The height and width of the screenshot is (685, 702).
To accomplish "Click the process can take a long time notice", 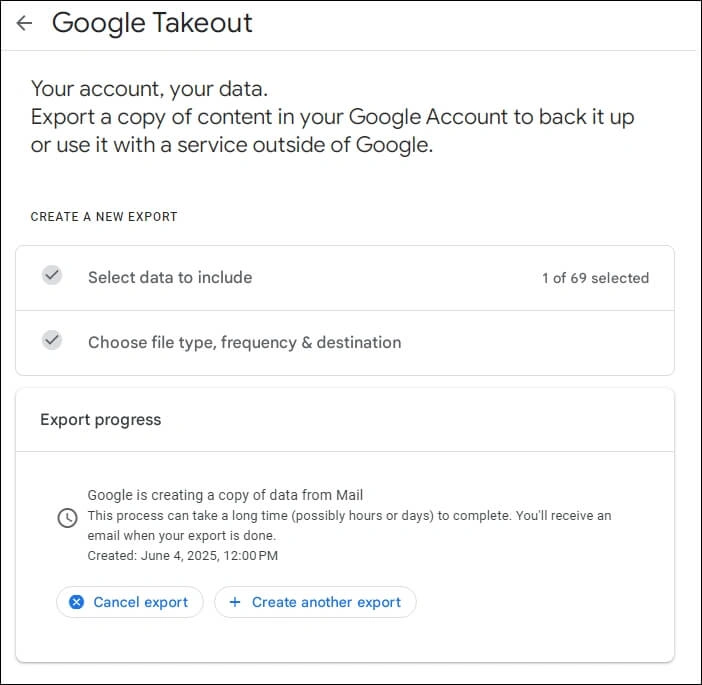I will point(349,526).
